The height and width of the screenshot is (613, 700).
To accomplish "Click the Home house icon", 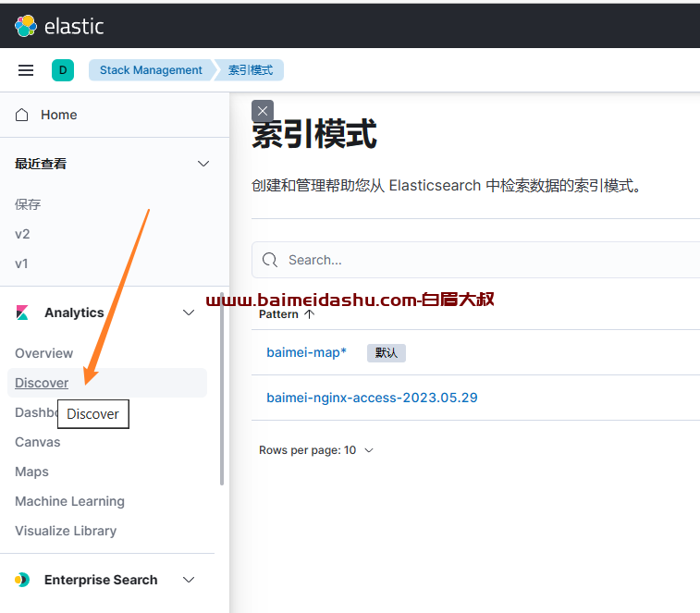I will pos(22,115).
